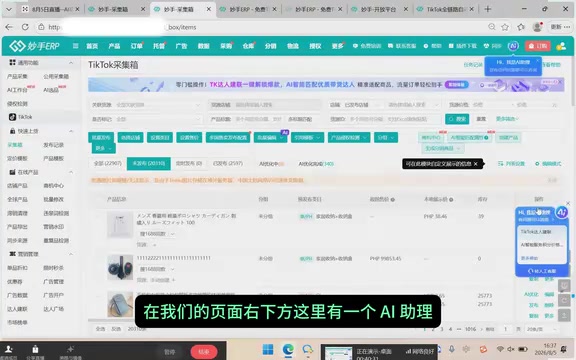Open a new browser tab
Viewport: 576px width, 360px height.
click(487, 9)
